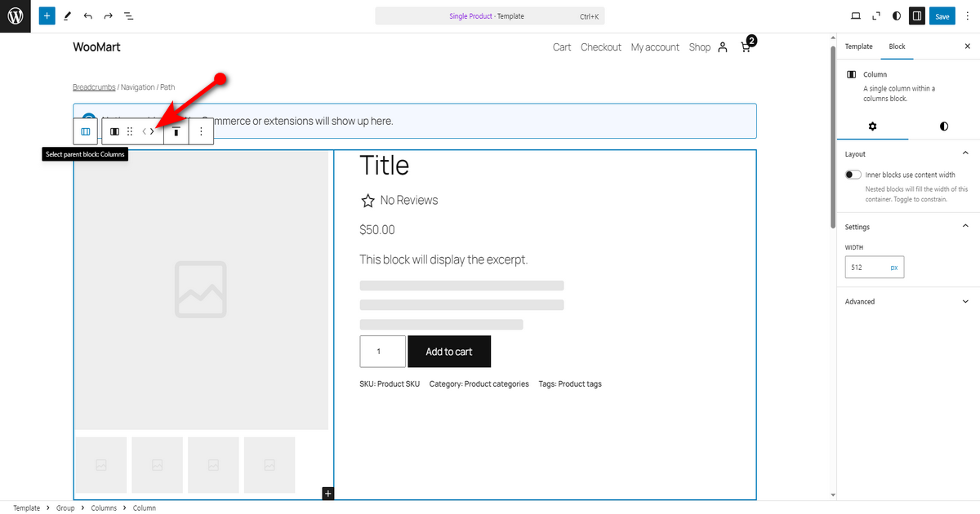This screenshot has height=514, width=980.
Task: Switch to the Template sidebar tab
Action: (x=858, y=47)
